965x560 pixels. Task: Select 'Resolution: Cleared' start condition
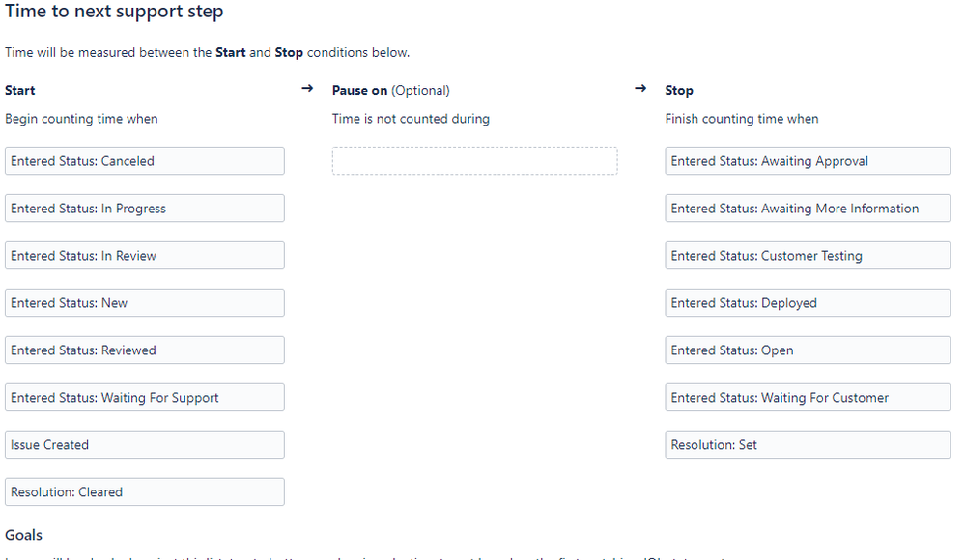click(x=145, y=492)
